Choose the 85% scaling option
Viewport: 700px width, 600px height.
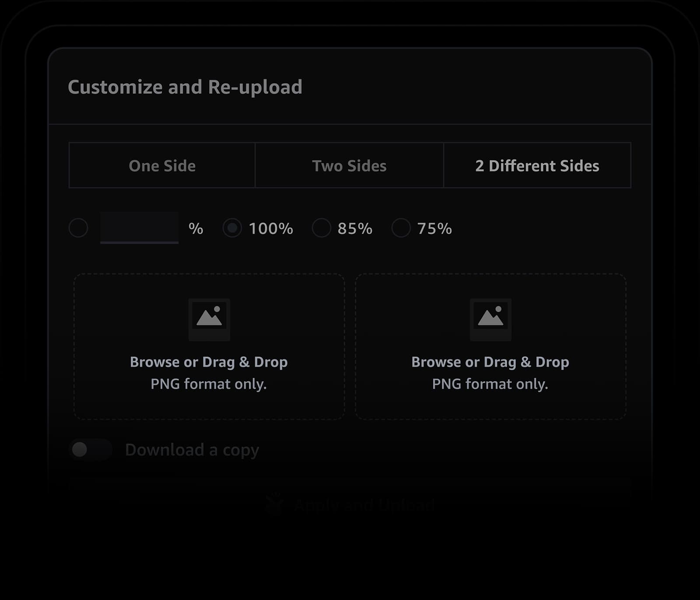322,228
